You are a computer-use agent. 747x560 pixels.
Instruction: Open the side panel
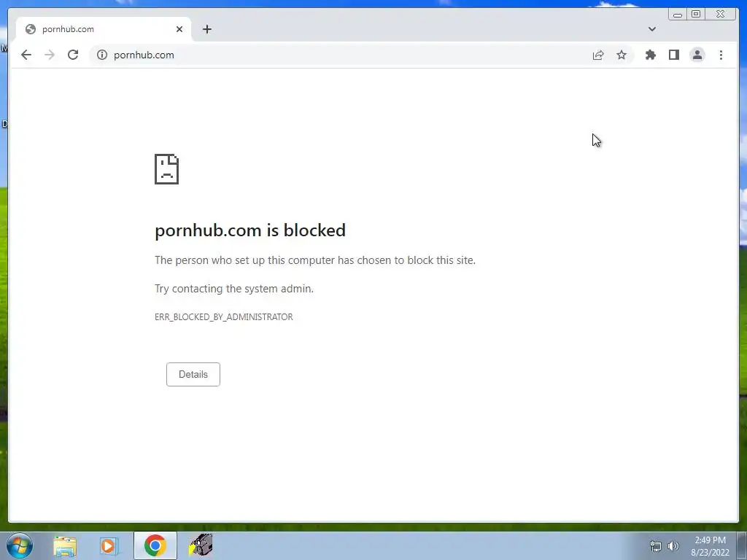point(673,55)
